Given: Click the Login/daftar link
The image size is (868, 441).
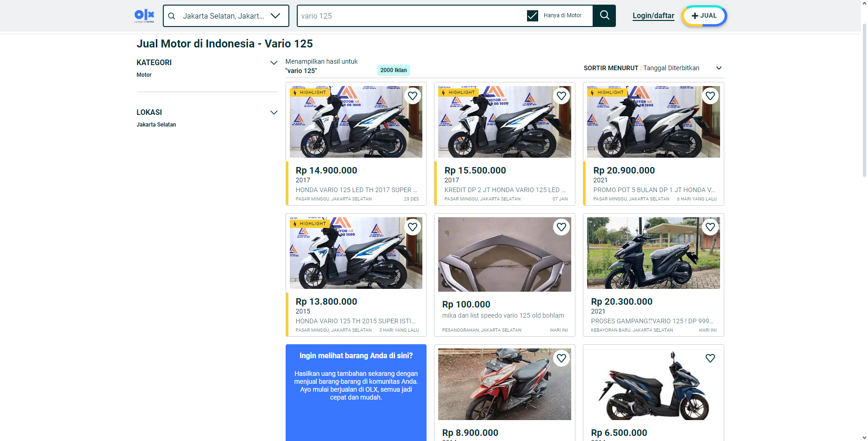Looking at the screenshot, I should click(653, 15).
